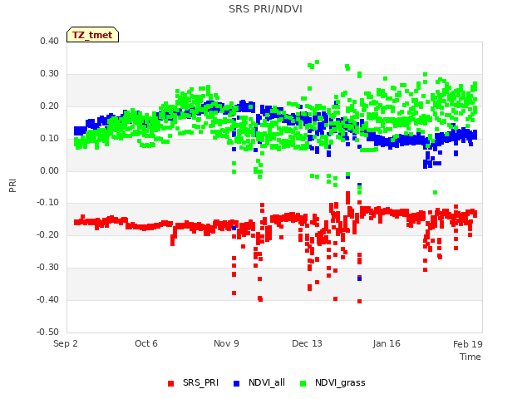The height and width of the screenshot is (399, 532).
Task: Click the PRI y-axis label
Action: pos(12,186)
